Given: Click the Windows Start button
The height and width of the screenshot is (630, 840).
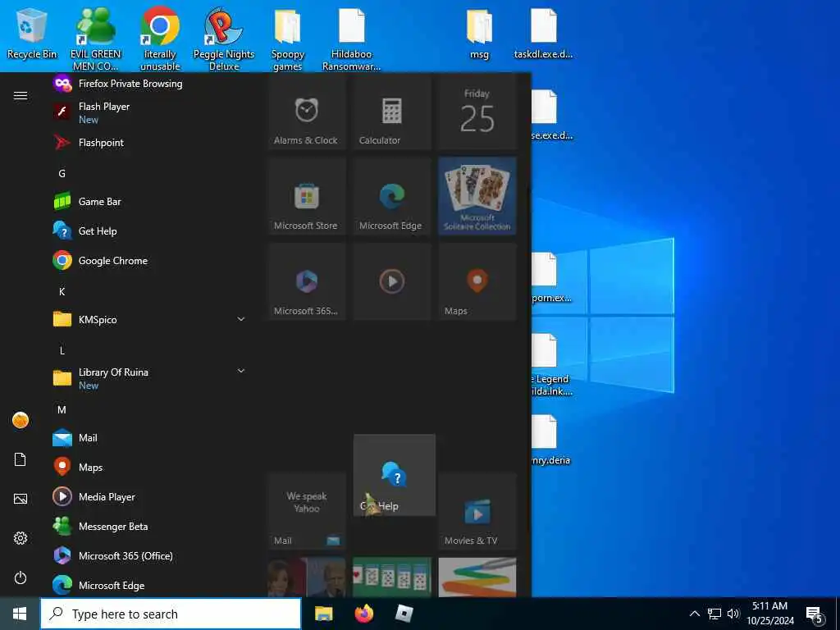Looking at the screenshot, I should 20,614.
